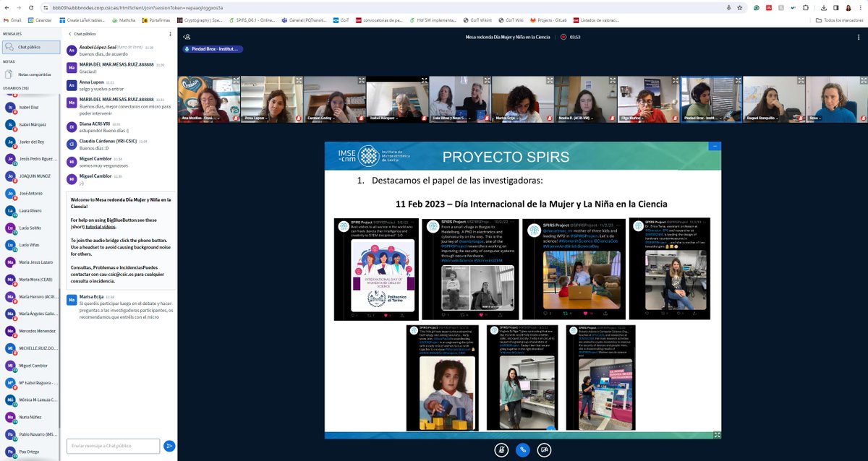The height and width of the screenshot is (461, 868).
Task: Enter fullscreen on the PROYECTO SPIRS presentation
Action: click(717, 435)
